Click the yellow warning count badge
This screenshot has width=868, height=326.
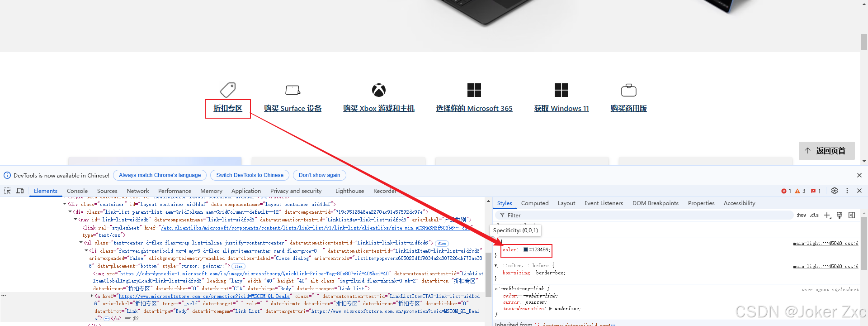(800, 191)
